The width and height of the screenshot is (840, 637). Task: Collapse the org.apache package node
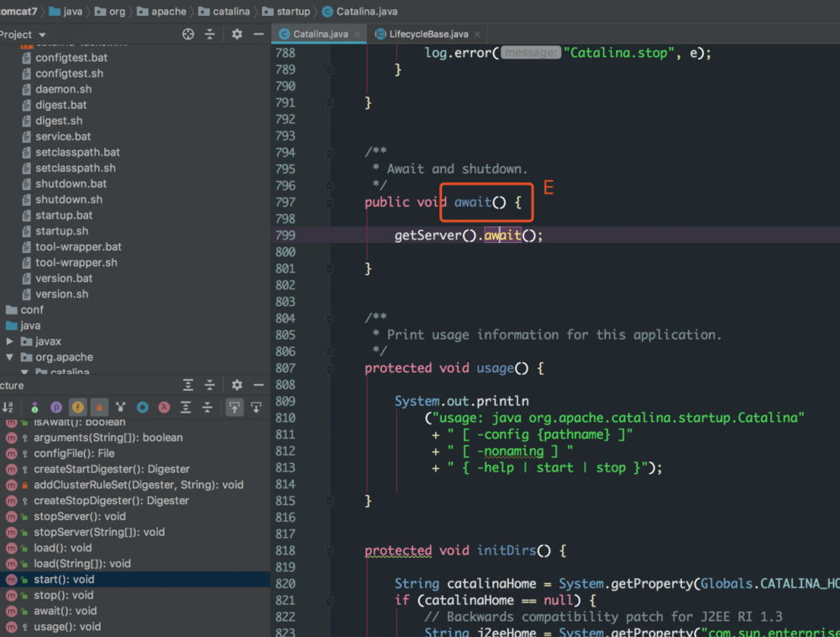pyautogui.click(x=10, y=357)
